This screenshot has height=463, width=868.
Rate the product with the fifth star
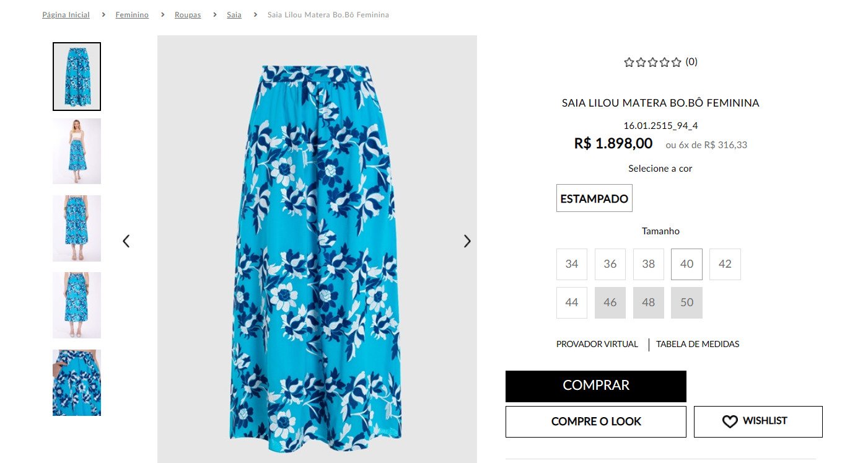click(x=677, y=62)
